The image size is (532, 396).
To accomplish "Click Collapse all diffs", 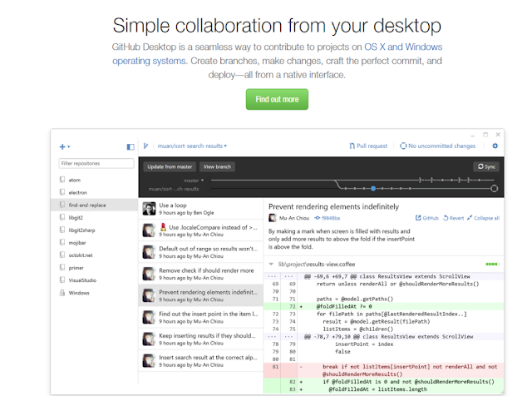I will tap(483, 218).
